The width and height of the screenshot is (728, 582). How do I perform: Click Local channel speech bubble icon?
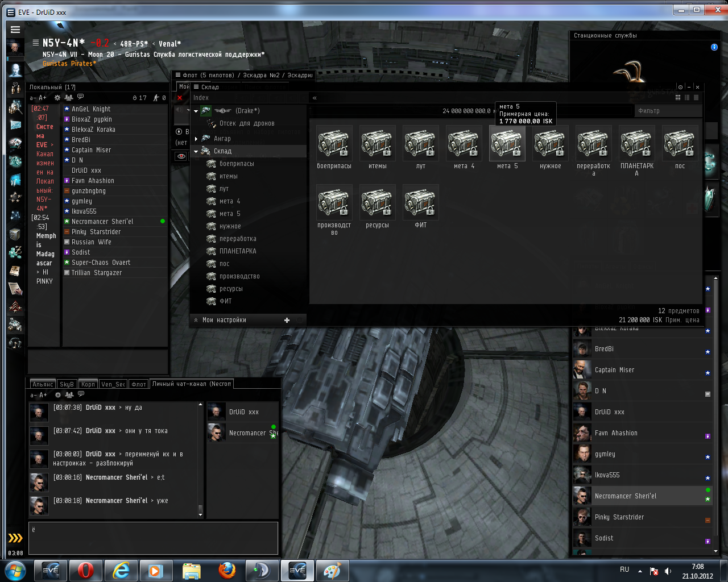pyautogui.click(x=81, y=97)
